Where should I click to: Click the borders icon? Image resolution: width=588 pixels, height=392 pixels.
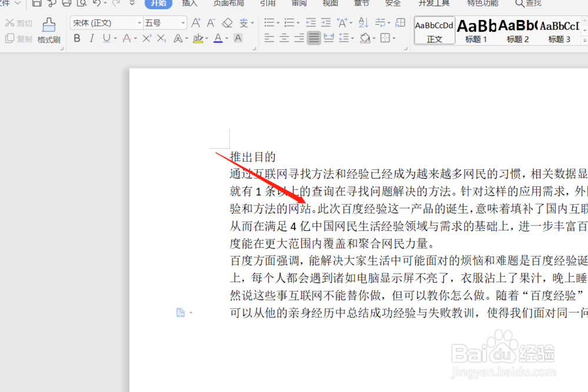(385, 38)
